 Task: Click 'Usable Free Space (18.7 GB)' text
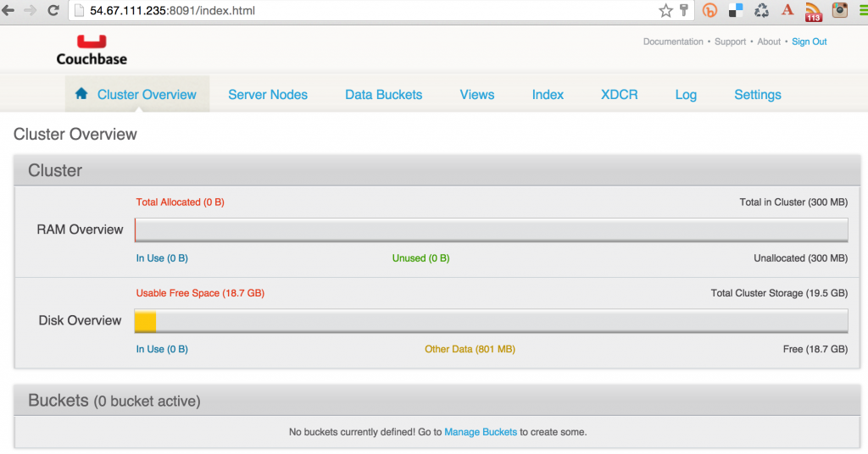point(200,293)
